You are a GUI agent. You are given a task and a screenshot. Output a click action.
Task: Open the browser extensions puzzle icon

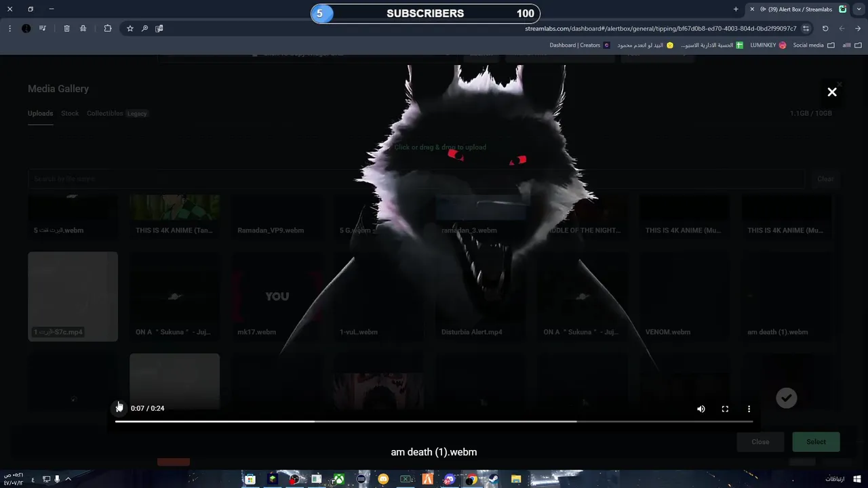pyautogui.click(x=108, y=28)
